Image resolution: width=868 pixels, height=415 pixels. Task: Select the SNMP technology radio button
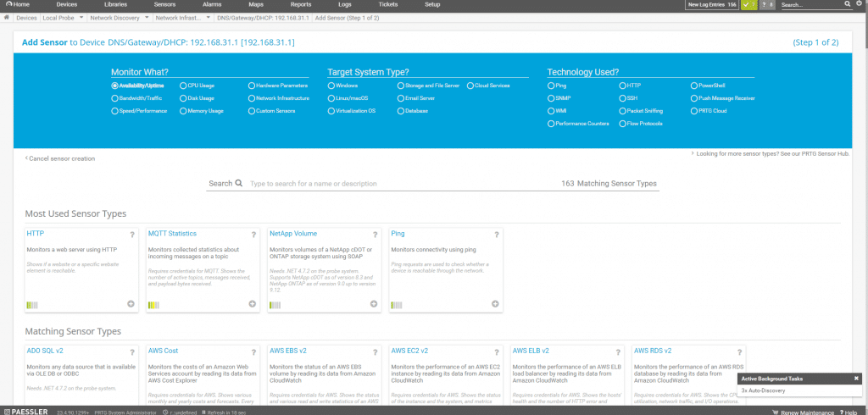click(x=551, y=98)
